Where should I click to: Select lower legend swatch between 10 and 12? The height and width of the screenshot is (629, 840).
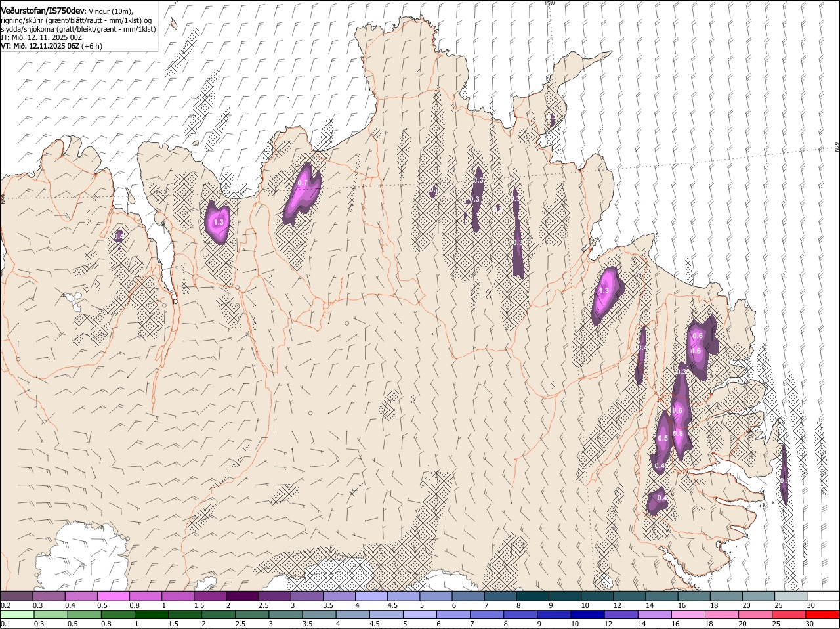click(587, 615)
